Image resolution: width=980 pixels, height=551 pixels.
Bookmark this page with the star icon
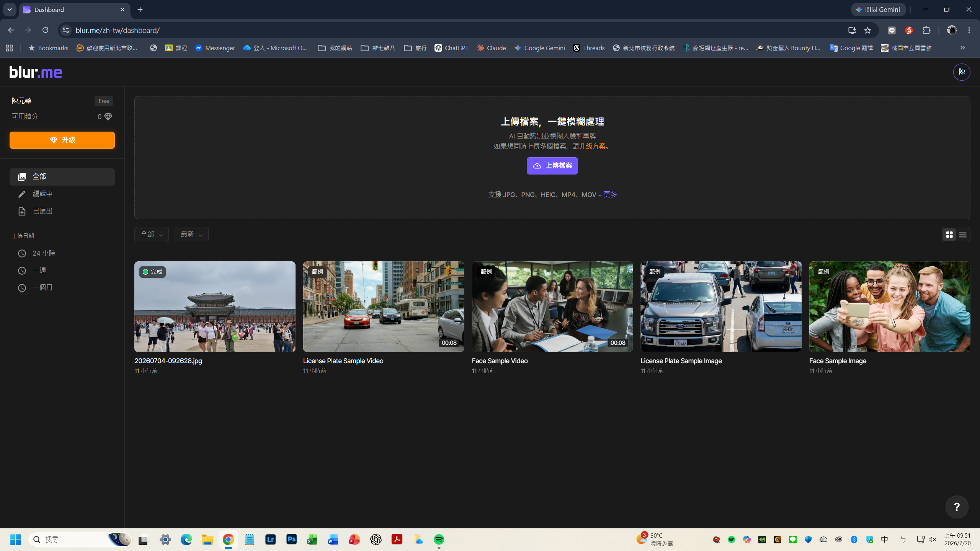867,30
